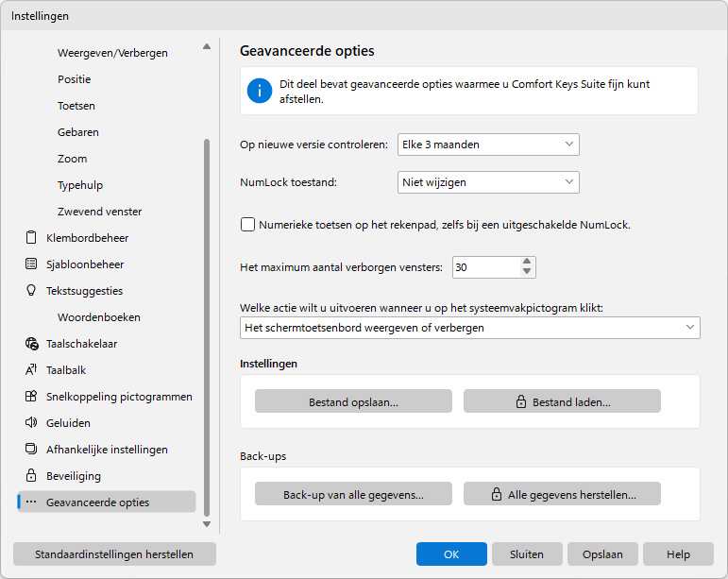Open Klembordbeheer settings
Image resolution: width=728 pixels, height=579 pixels.
87,238
